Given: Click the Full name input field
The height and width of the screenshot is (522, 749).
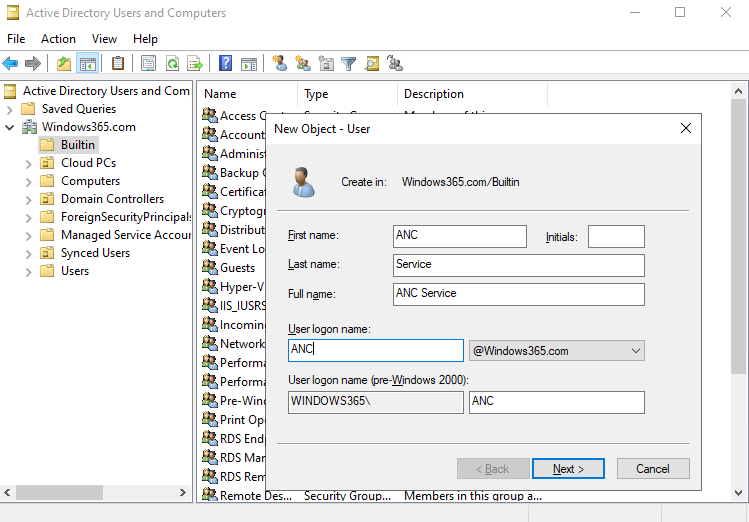Looking at the screenshot, I should 519,295.
